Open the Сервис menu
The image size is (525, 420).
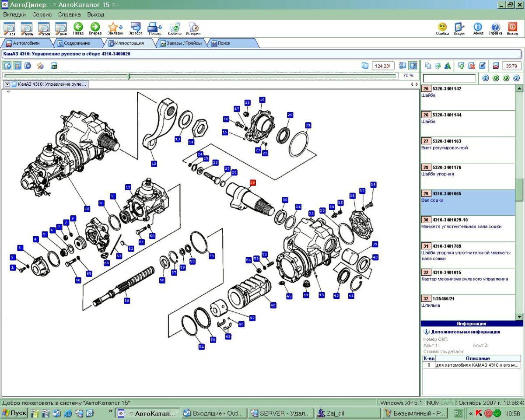click(x=42, y=14)
